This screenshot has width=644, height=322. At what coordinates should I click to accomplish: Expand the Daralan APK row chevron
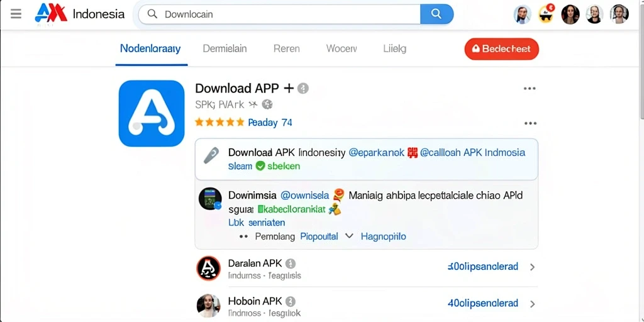[532, 267]
